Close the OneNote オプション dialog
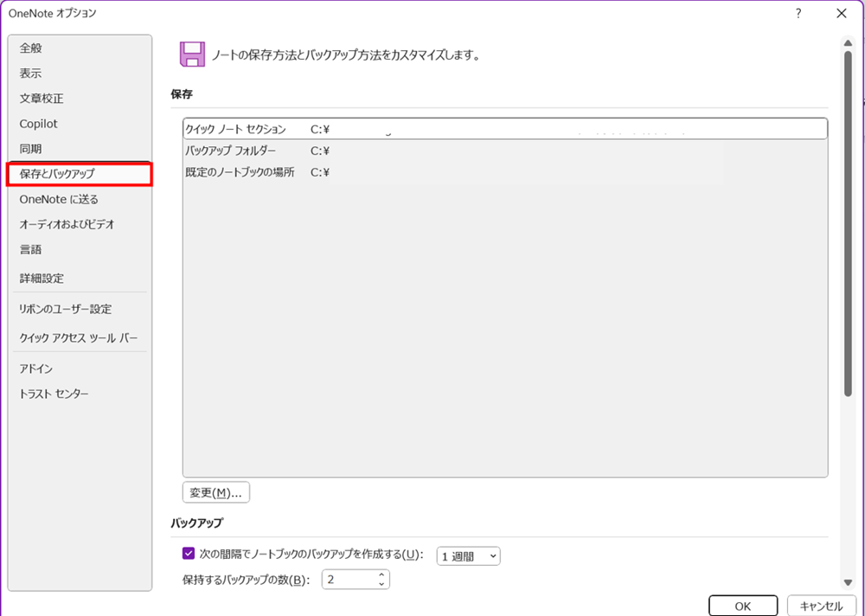 tap(842, 13)
